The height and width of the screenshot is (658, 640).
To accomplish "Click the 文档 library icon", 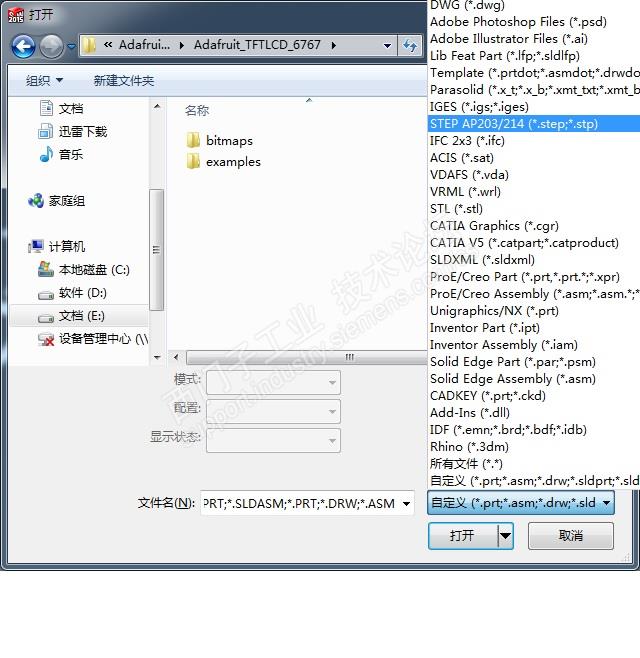I will point(46,108).
